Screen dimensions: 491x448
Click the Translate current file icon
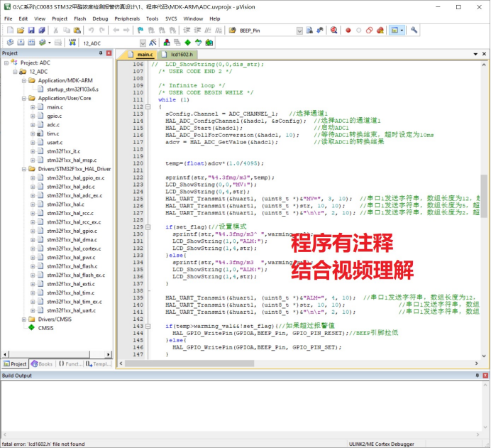(x=10, y=43)
